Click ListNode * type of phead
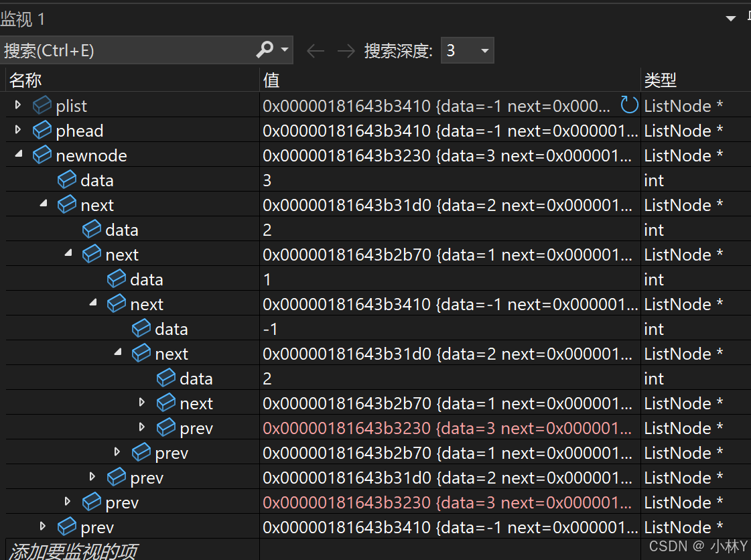 click(683, 131)
